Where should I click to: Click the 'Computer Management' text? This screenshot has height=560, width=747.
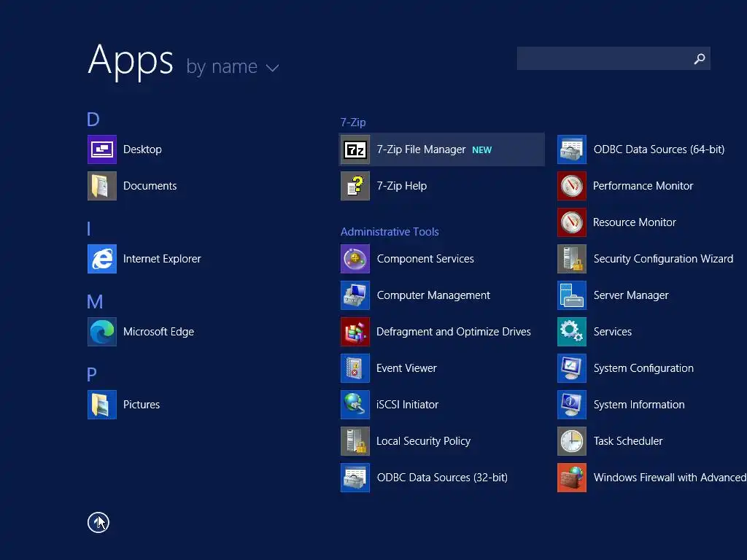(433, 296)
